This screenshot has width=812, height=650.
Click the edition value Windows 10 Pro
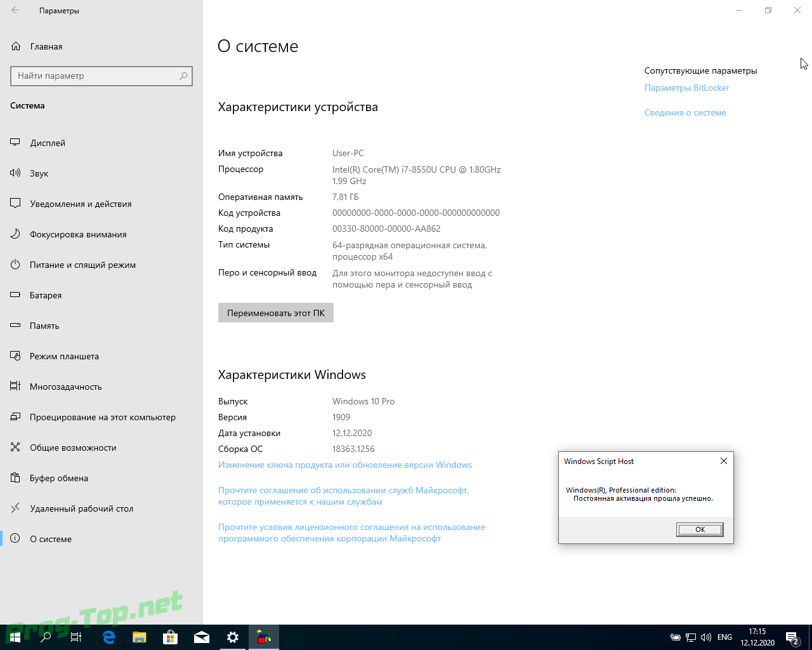[x=363, y=401]
